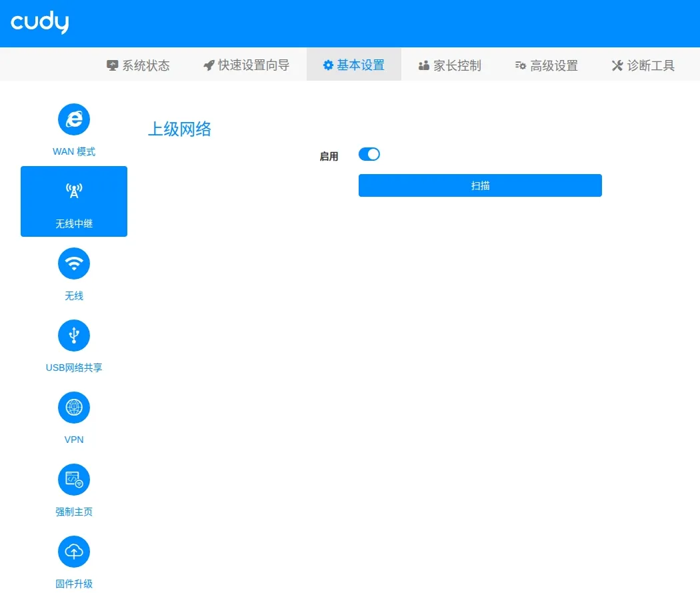Click the WAN 模式 text label
Image resolution: width=700 pixels, height=593 pixels.
(x=74, y=151)
